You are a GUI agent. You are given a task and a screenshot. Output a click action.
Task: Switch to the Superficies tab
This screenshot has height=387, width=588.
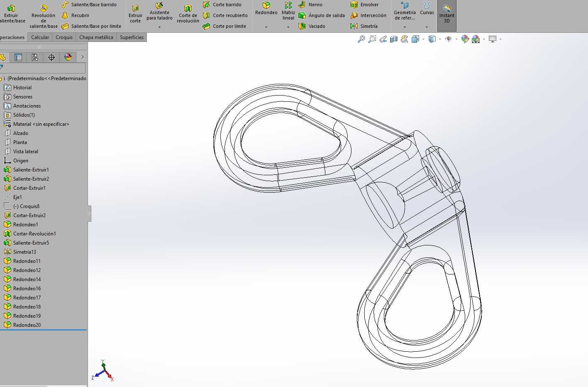click(x=132, y=37)
